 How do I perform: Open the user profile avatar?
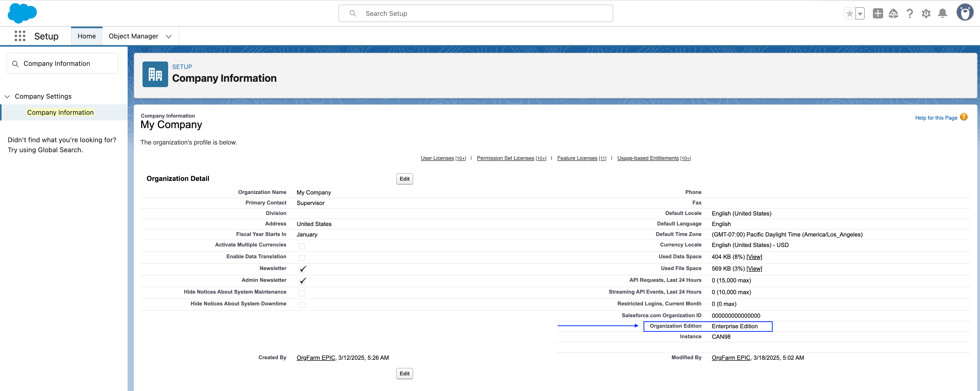coord(965,13)
